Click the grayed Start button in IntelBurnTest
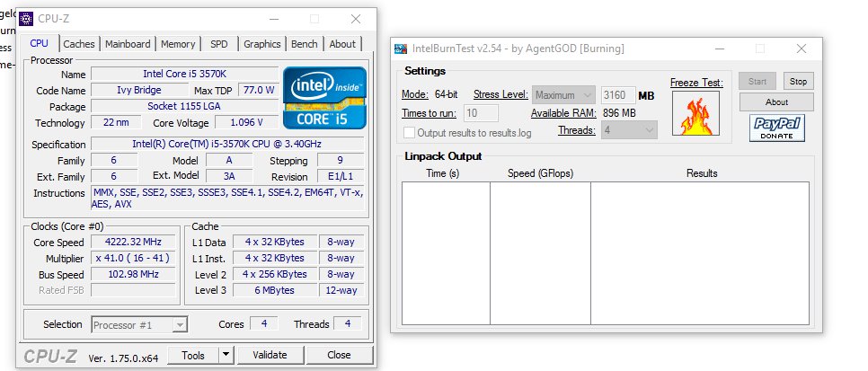This screenshot has width=868, height=371. tap(757, 82)
